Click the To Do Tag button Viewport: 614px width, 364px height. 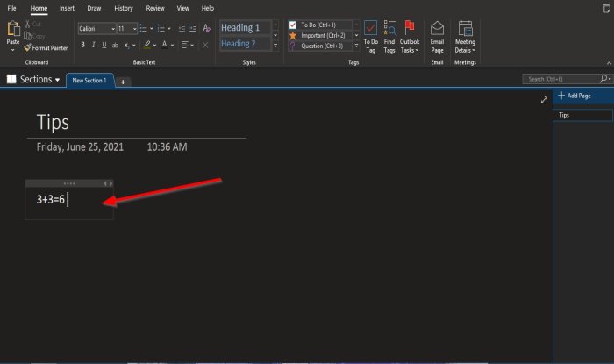(370, 37)
